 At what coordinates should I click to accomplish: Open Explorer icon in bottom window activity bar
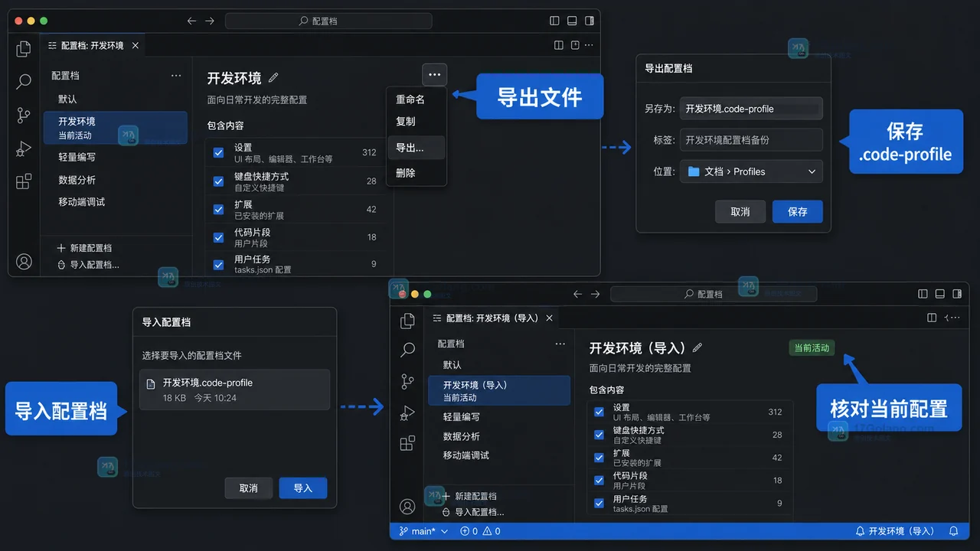point(407,321)
